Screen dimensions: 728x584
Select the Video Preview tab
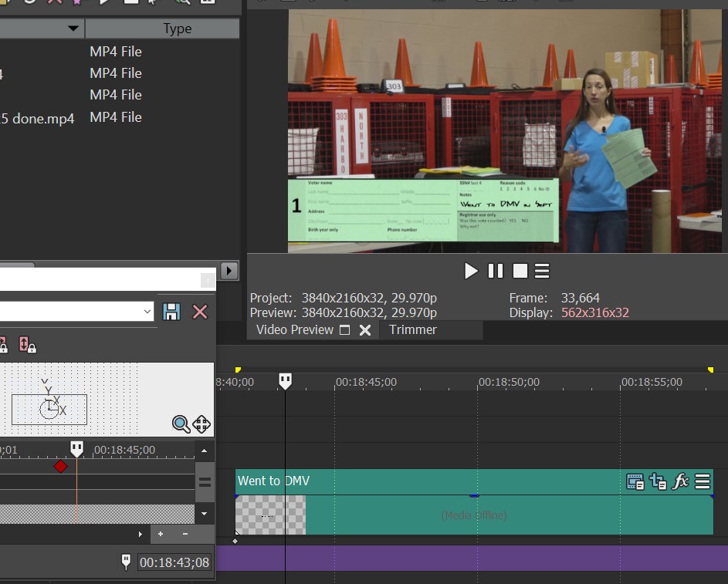[295, 329]
